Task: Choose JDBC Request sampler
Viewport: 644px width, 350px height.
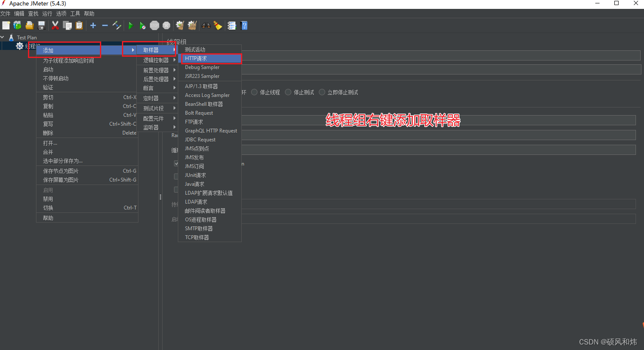Action: pos(210,140)
